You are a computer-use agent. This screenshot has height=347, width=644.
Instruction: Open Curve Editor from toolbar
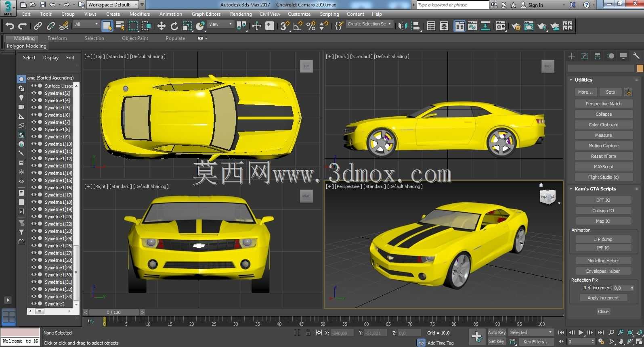472,26
